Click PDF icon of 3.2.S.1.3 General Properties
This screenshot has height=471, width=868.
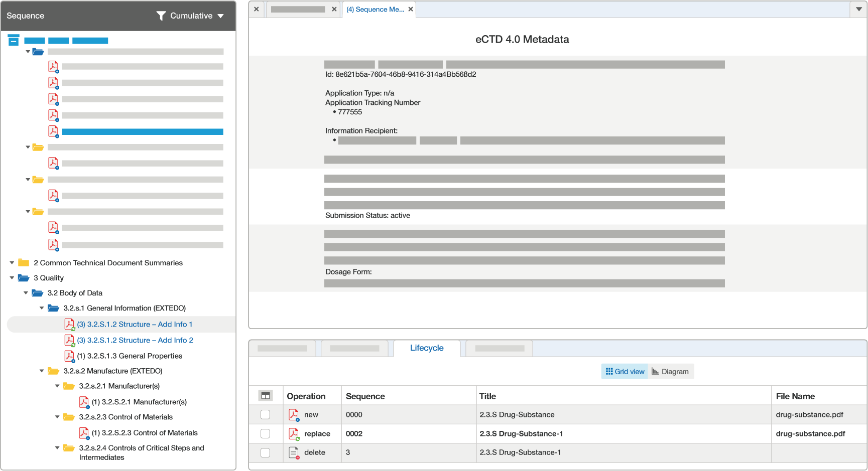[x=69, y=356]
